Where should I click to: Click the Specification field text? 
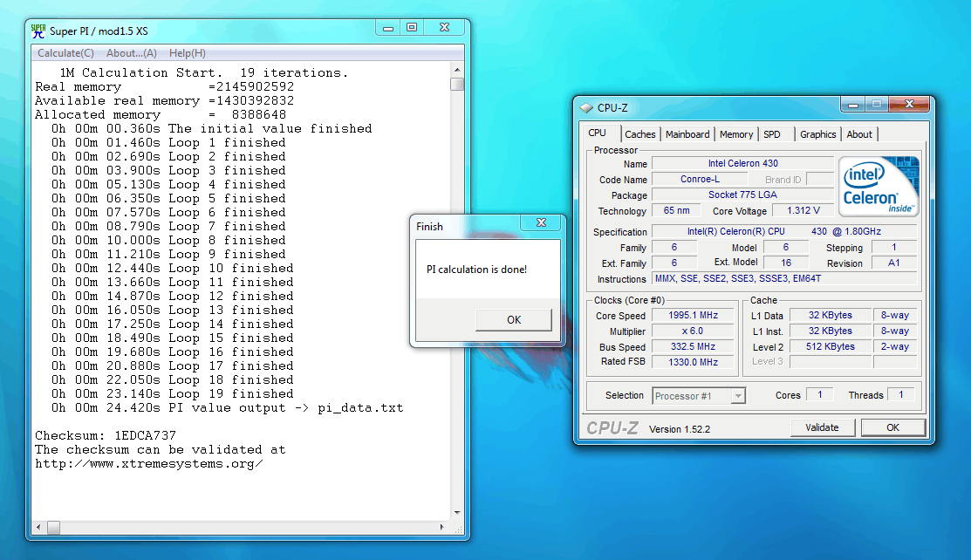784,232
